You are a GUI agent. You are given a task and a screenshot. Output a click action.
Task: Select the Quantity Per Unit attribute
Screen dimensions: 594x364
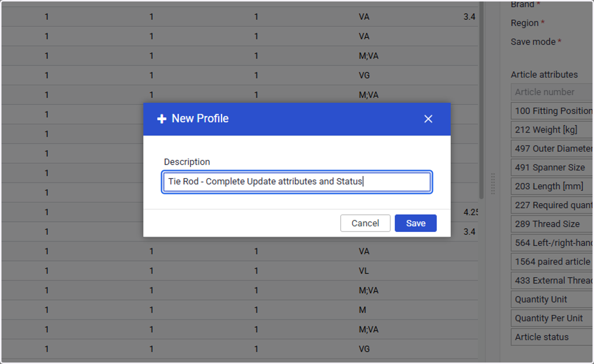pos(552,318)
